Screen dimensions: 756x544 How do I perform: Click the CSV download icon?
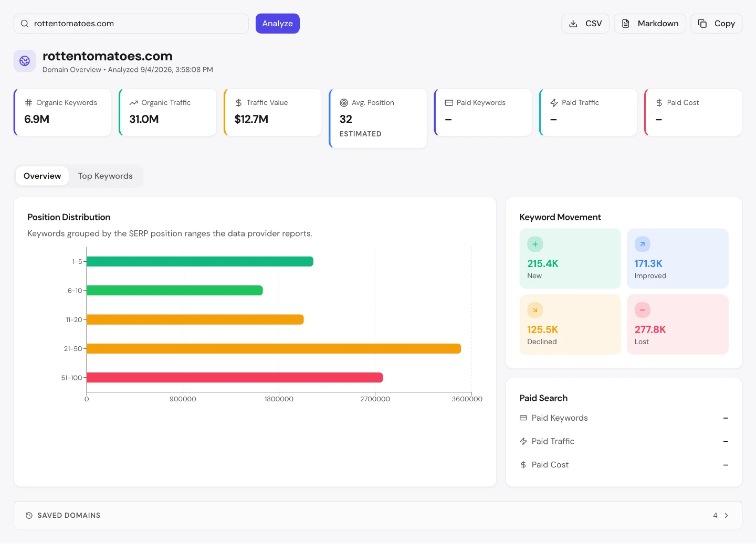coord(573,24)
